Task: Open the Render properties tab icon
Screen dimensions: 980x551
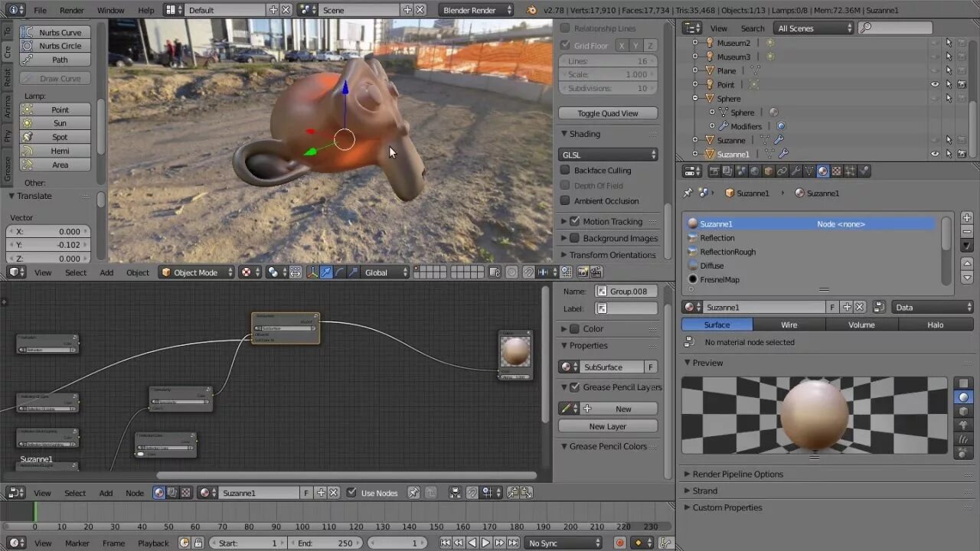Action: pyautogui.click(x=714, y=171)
